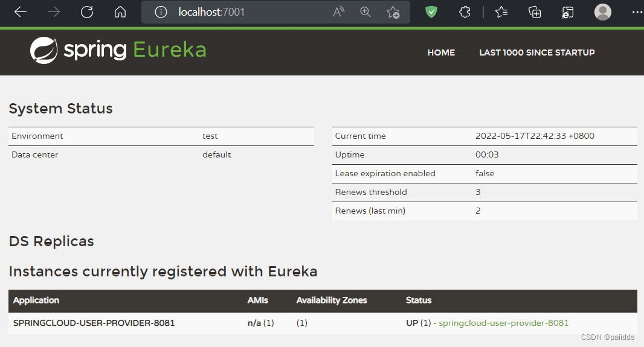
Task: Select the Uptime label
Action: coord(350,154)
